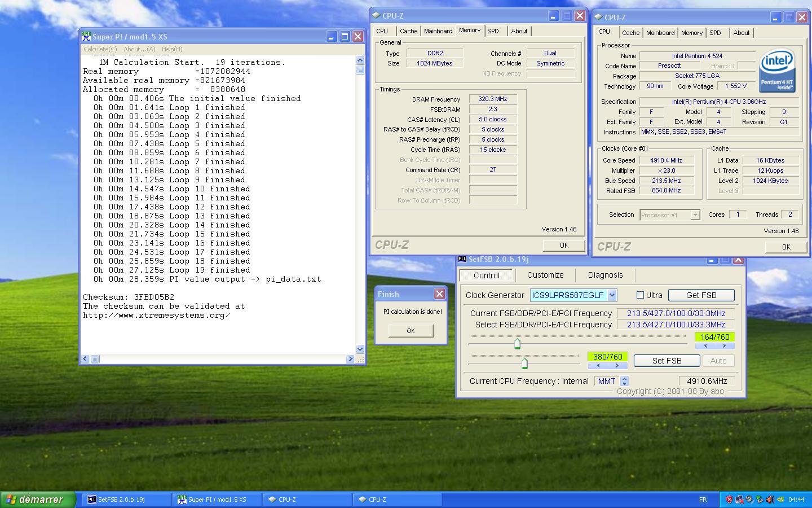Image resolution: width=812 pixels, height=508 pixels.
Task: Click MMT spinner down arrow
Action: (x=624, y=384)
